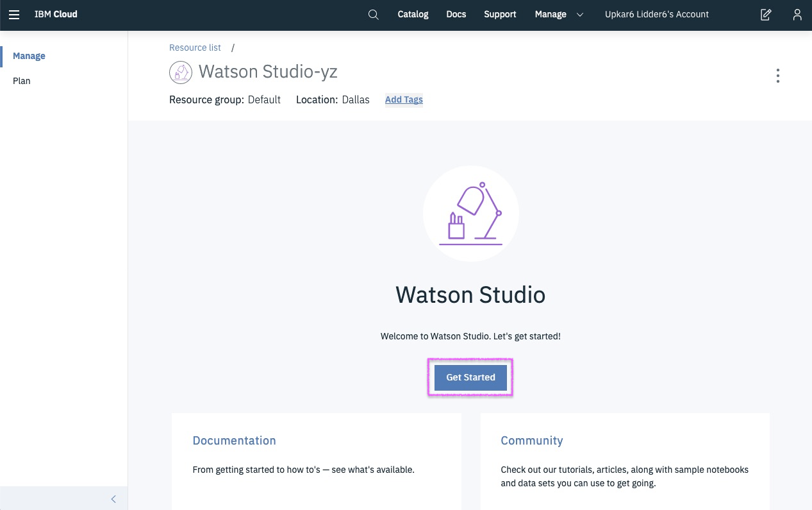Open the Support menu item
The width and height of the screenshot is (812, 510).
pos(500,14)
